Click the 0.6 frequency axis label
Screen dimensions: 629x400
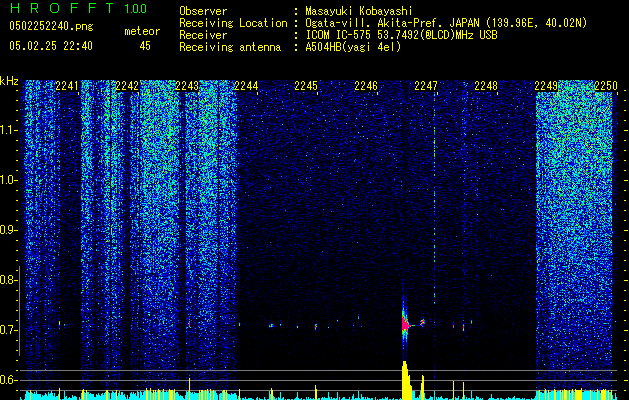tap(8, 380)
